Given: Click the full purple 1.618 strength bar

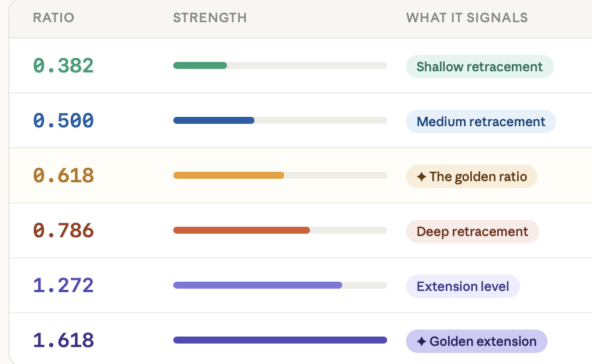Looking at the screenshot, I should [280, 340].
